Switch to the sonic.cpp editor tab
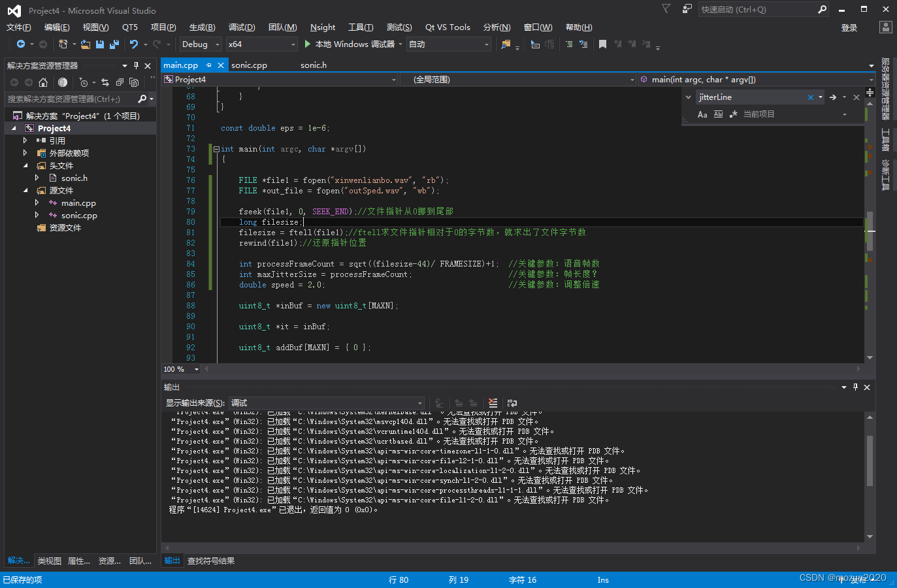The image size is (897, 588). (249, 65)
